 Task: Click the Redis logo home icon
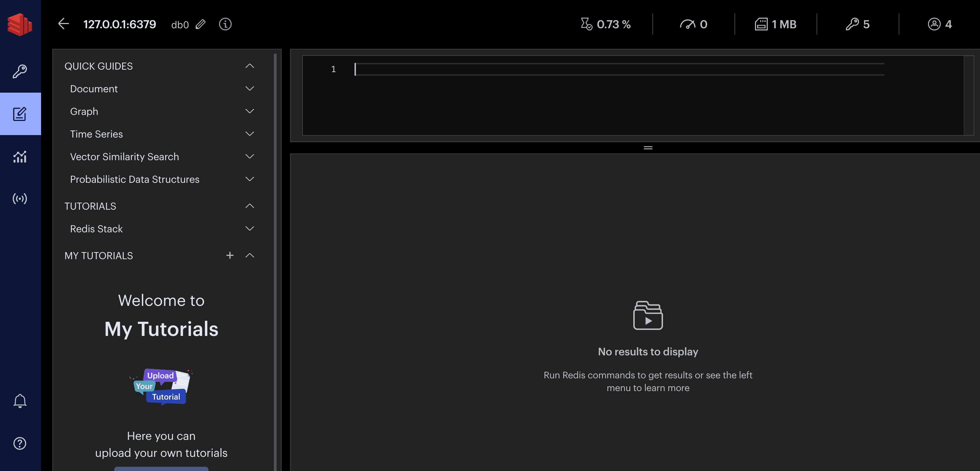20,24
